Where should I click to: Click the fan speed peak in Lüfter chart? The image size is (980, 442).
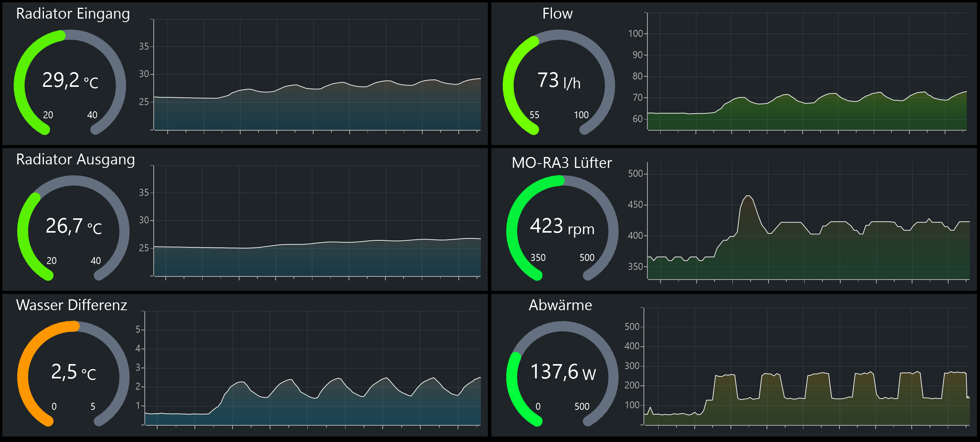pos(748,196)
